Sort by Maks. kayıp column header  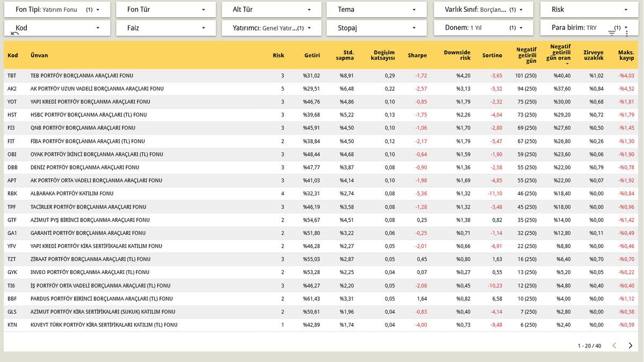pyautogui.click(x=626, y=55)
